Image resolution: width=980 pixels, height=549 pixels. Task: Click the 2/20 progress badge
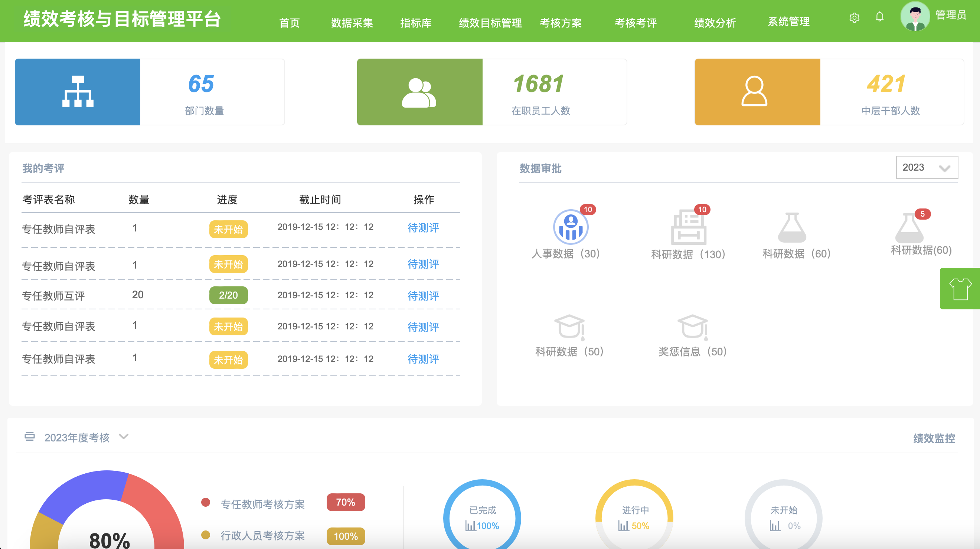[x=228, y=295]
